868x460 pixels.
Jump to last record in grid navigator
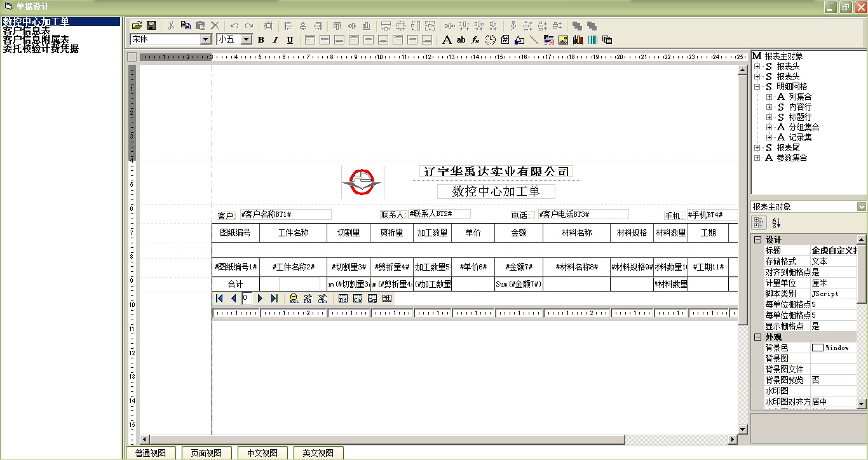coord(275,298)
